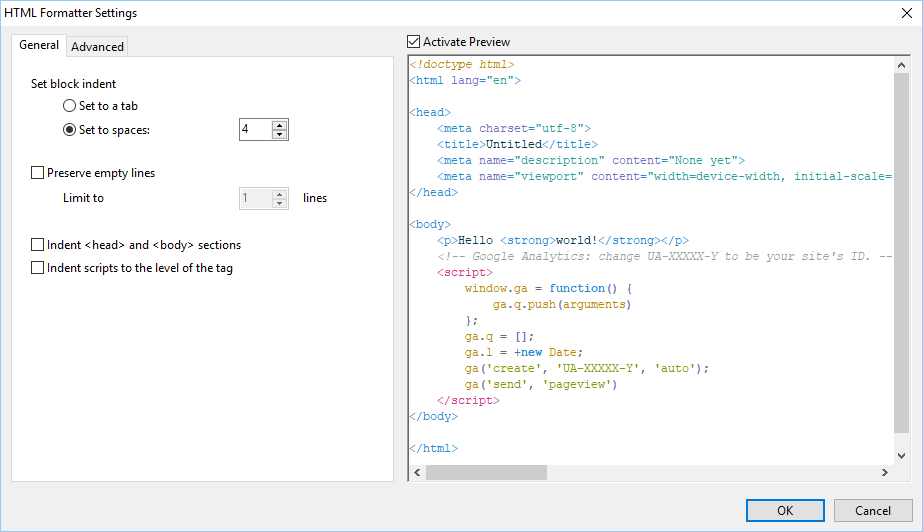Click the opening '<head>' tag in preview
The width and height of the screenshot is (923, 532).
[x=430, y=112]
